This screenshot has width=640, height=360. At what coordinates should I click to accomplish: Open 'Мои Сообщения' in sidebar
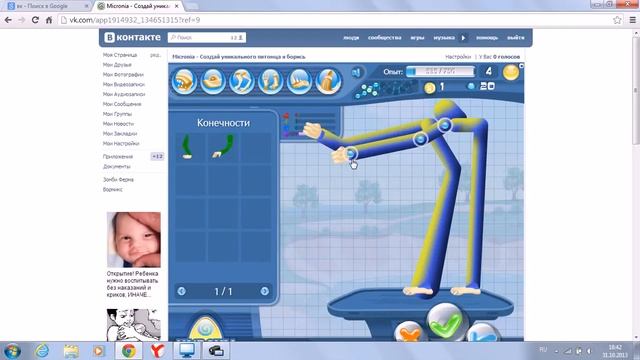(122, 104)
